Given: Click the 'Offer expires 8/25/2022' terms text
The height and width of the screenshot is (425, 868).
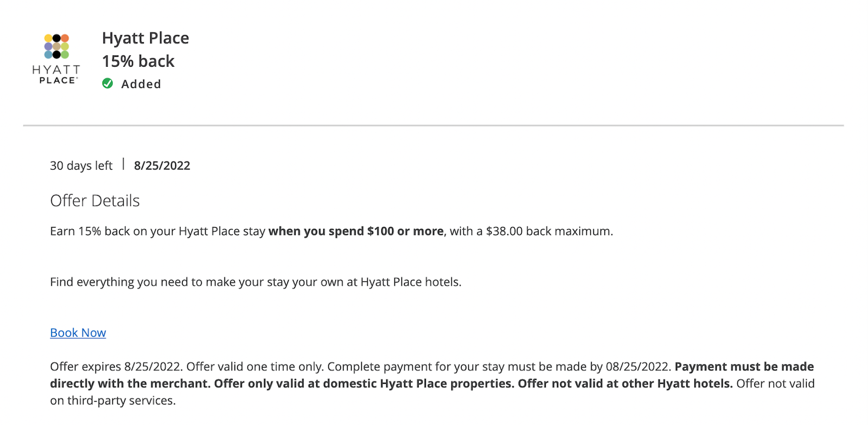Looking at the screenshot, I should [116, 367].
